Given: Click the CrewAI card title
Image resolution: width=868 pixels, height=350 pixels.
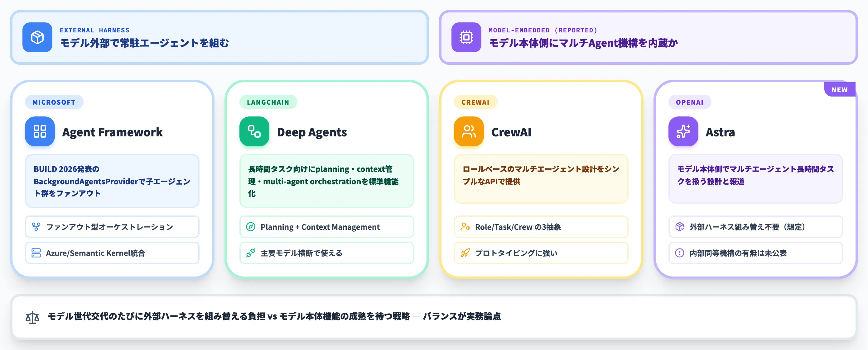Looking at the screenshot, I should coord(512,132).
